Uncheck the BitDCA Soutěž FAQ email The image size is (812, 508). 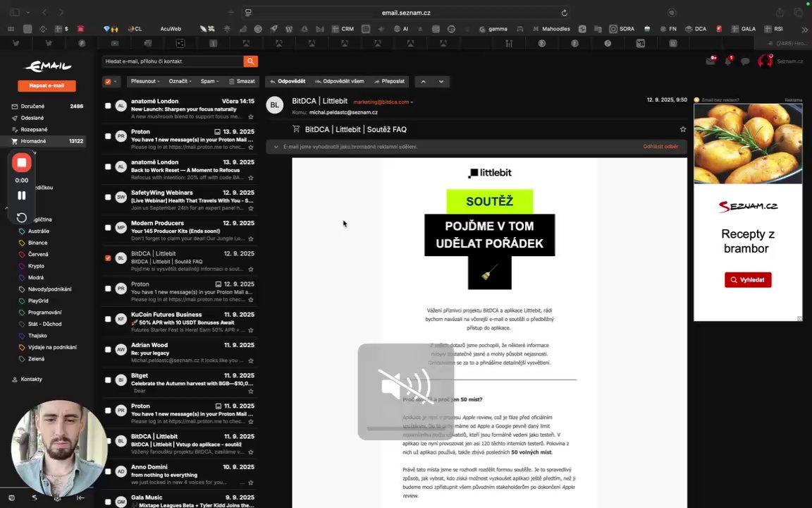108,258
